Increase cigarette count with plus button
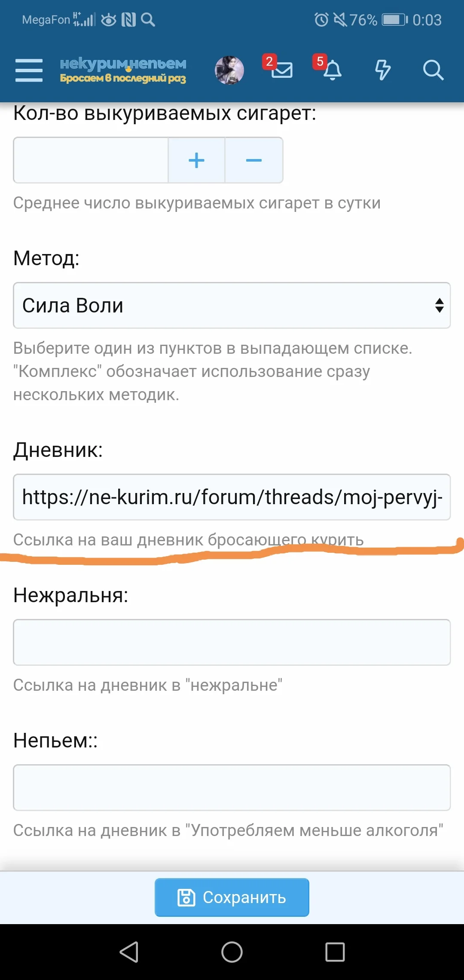464x980 pixels. point(196,160)
